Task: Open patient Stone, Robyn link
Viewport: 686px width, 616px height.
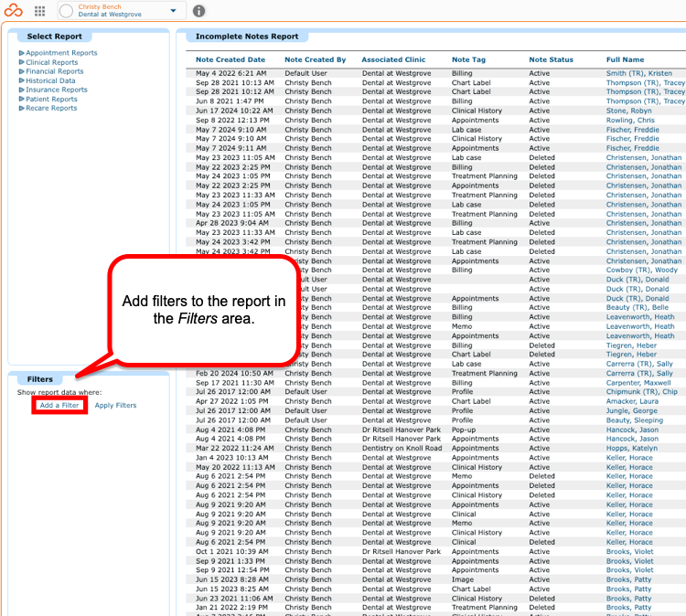Action: click(628, 112)
